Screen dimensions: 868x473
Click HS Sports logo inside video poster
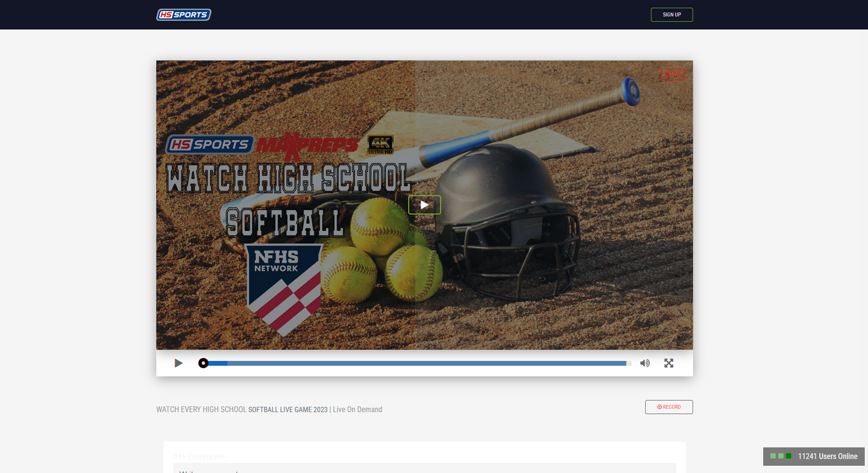point(210,144)
